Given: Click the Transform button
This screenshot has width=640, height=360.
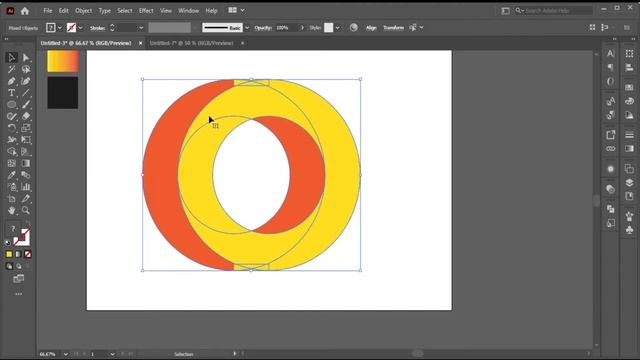Looking at the screenshot, I should click(x=393, y=28).
